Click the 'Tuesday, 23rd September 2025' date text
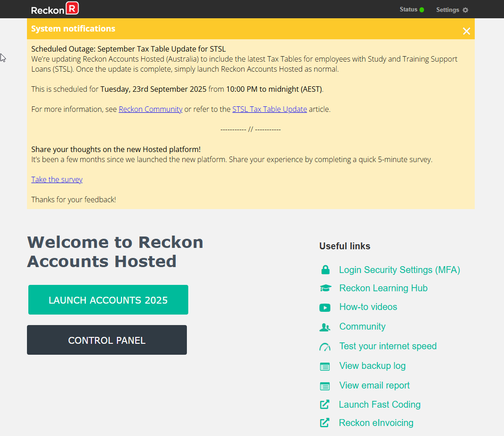Screen dimensions: 504x436 coord(154,89)
